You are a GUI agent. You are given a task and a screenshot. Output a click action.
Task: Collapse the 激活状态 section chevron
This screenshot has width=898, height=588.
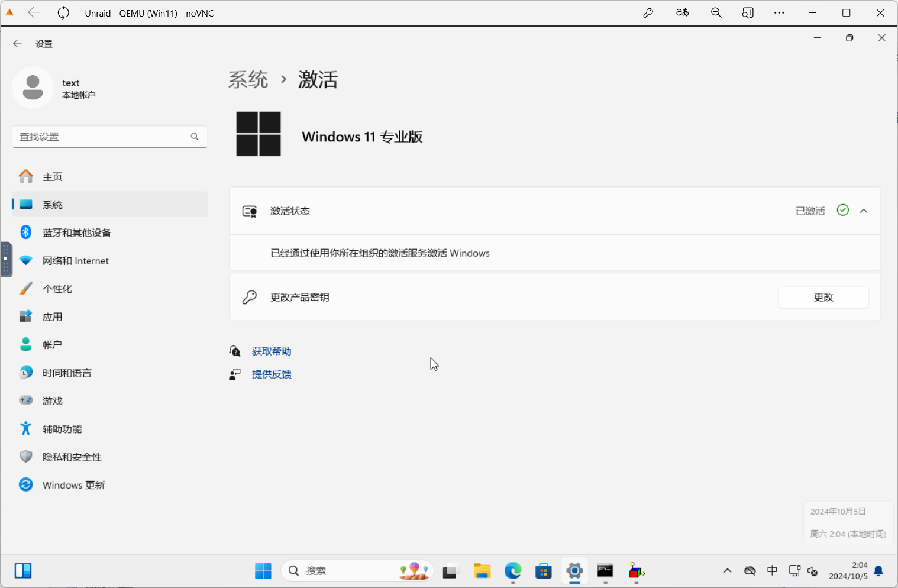pyautogui.click(x=864, y=211)
